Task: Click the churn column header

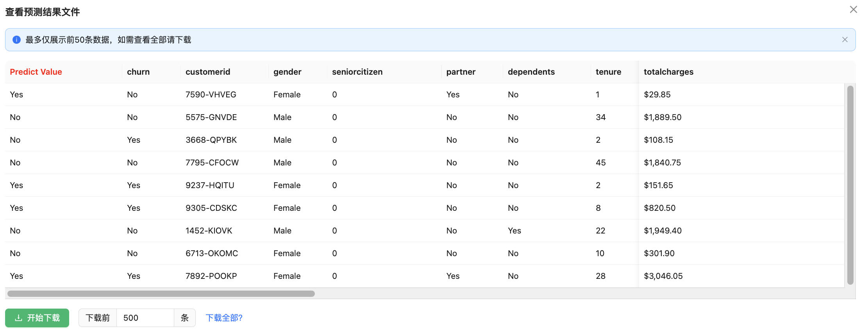Action: coord(138,72)
